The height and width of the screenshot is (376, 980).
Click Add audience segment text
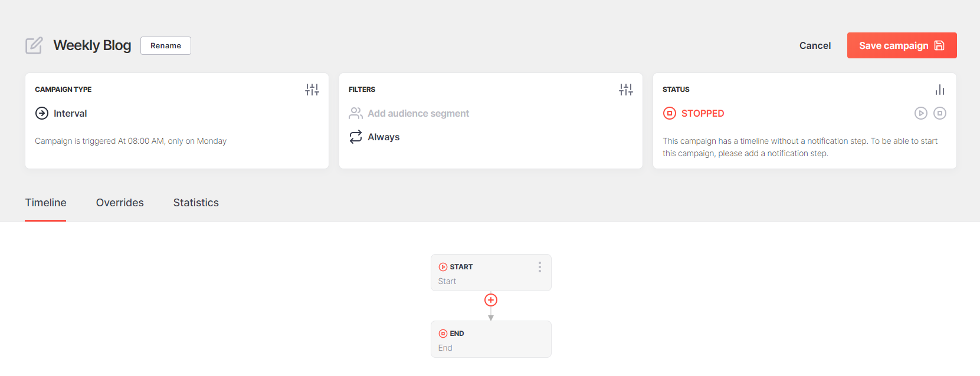coord(418,113)
